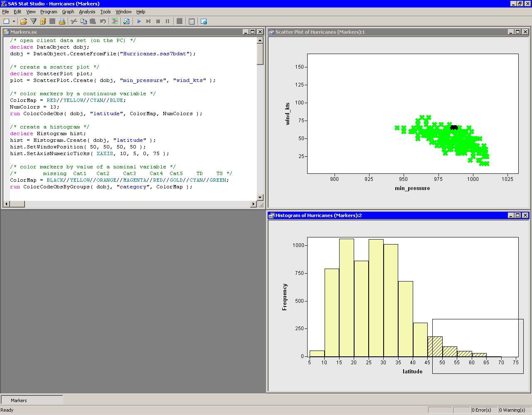Click the filter funnel icon in toolbar
Screen dimensions: 532x415
tap(33, 21)
